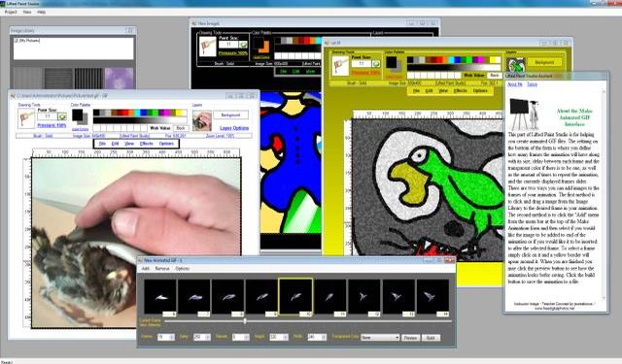The image size is (622, 364).
Task: Select animation frame numbered 7
Action: point(194,297)
